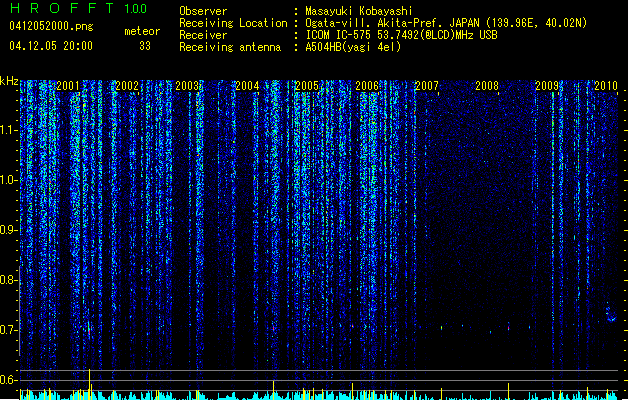This screenshot has height=400, width=629.
Task: Click the 0.9 kHz axis tick
Action: [x=9, y=230]
